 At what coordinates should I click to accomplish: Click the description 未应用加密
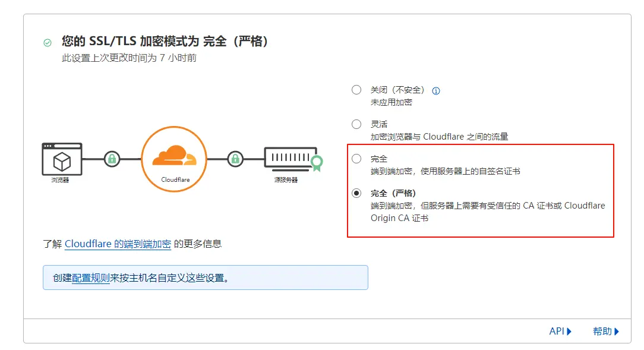(391, 102)
